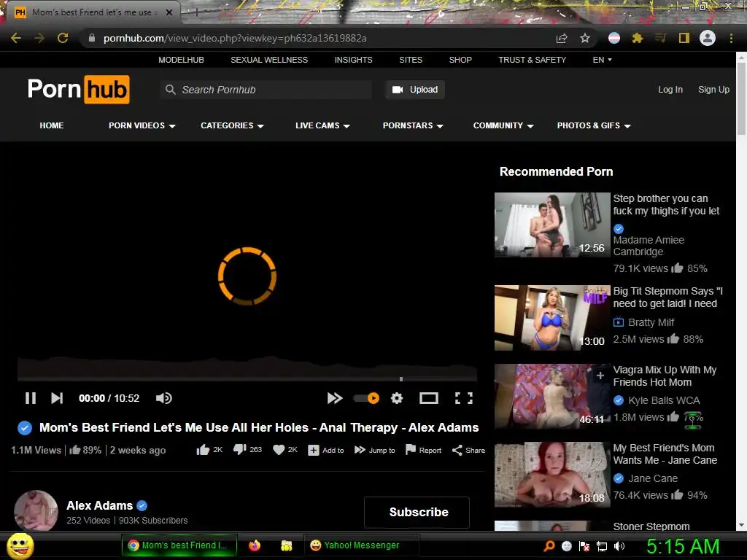This screenshot has height=560, width=747.
Task: Open Jump to below the video
Action: [x=375, y=450]
